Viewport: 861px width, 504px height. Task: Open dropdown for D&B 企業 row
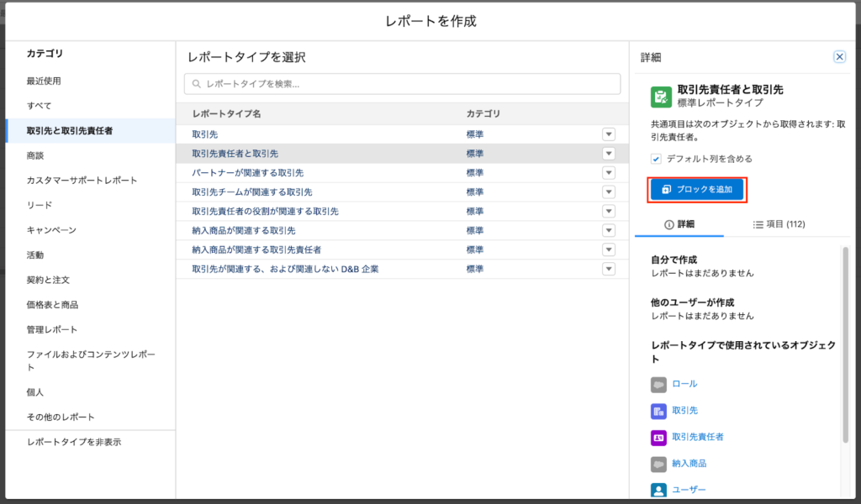[609, 269]
